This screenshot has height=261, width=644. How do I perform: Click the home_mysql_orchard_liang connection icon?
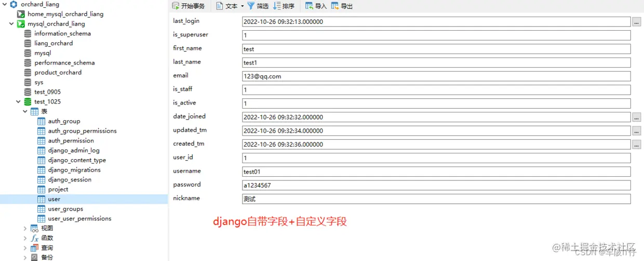(x=21, y=14)
